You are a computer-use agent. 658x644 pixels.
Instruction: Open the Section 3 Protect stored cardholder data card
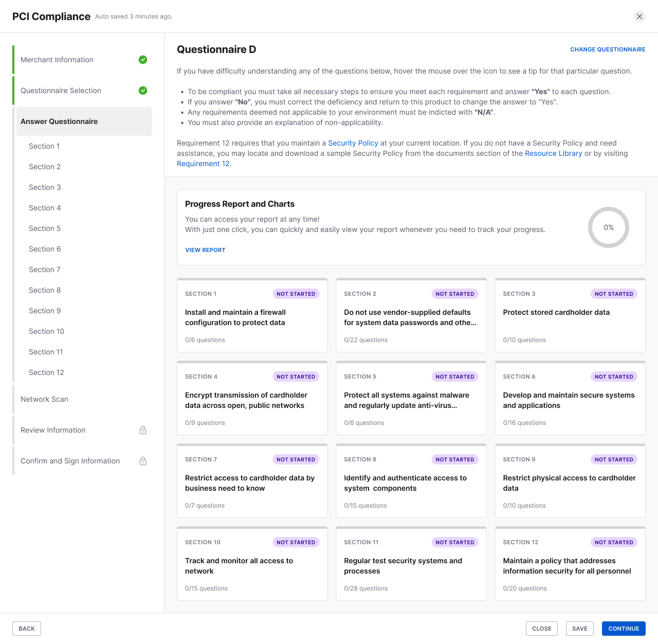point(570,315)
